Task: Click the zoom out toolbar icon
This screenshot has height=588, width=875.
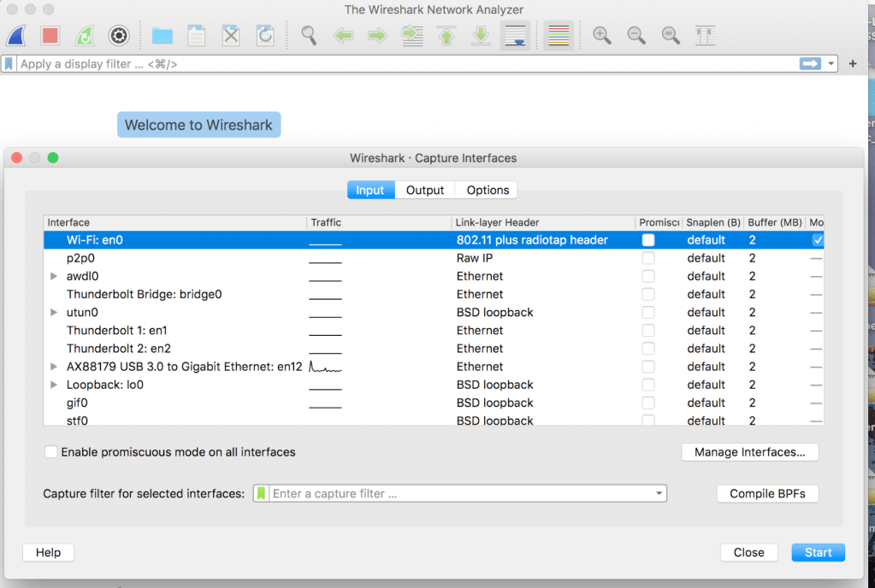Action: pos(636,36)
